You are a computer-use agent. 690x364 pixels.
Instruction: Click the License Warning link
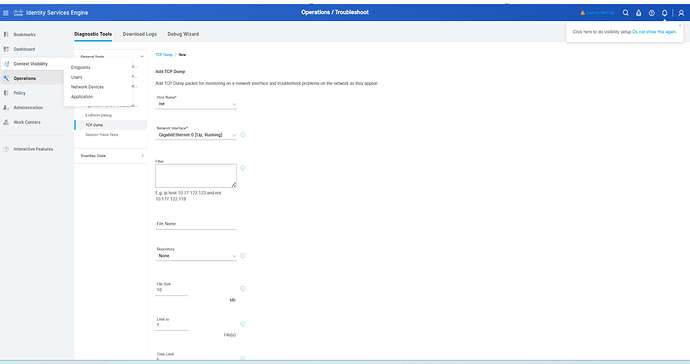(x=600, y=13)
